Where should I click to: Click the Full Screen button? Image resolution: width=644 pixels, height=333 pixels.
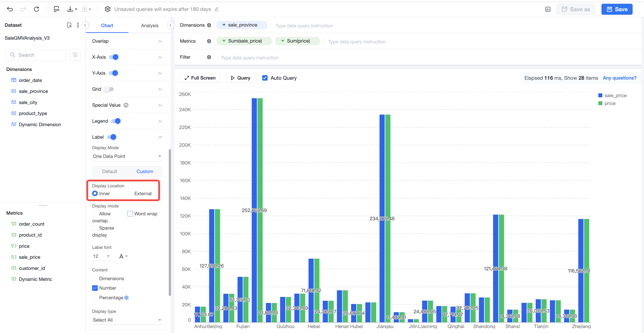click(200, 78)
